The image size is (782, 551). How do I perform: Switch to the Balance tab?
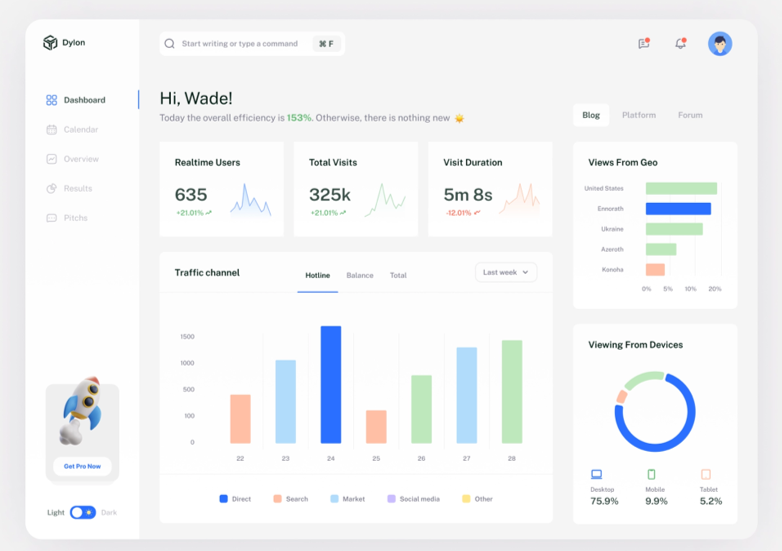(360, 275)
